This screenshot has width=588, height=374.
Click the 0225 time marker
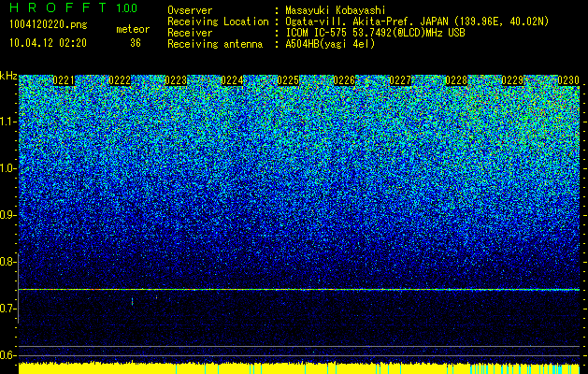point(288,80)
